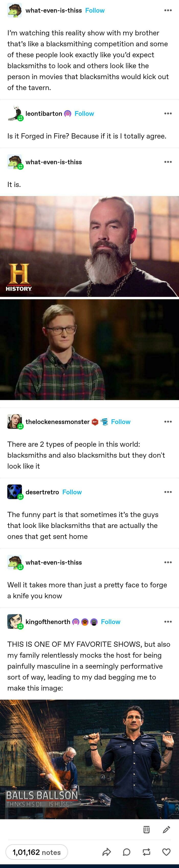Click the heart like icon
The image size is (179, 868).
[166, 852]
